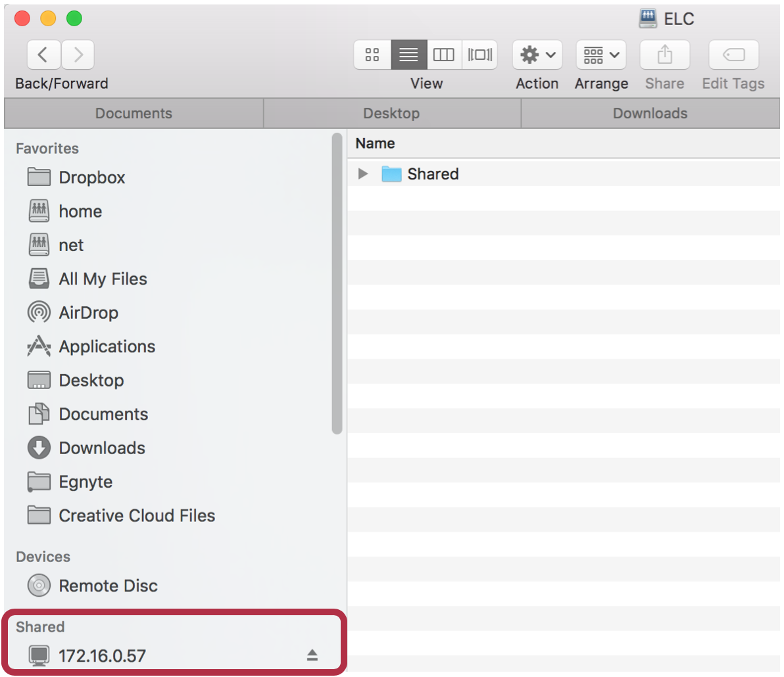784x677 pixels.
Task: Switch to list view
Action: coord(408,55)
